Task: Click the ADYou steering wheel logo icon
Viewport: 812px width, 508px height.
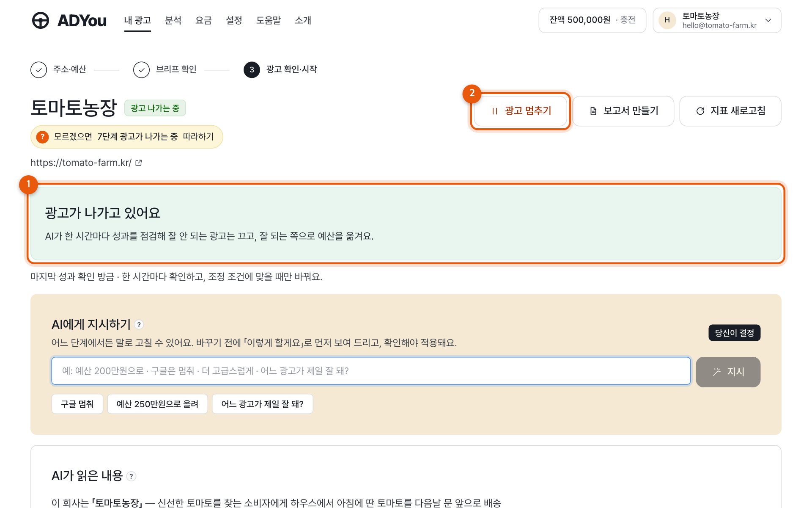Action: click(x=41, y=20)
